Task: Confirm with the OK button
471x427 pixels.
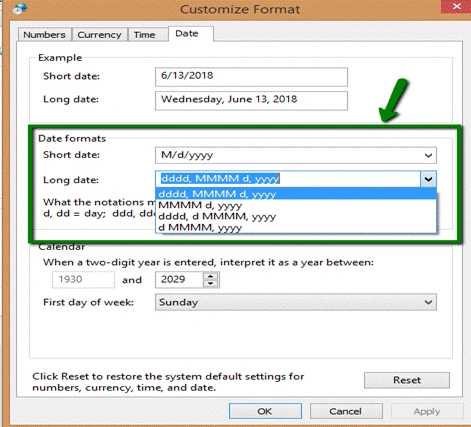Action: 265,411
